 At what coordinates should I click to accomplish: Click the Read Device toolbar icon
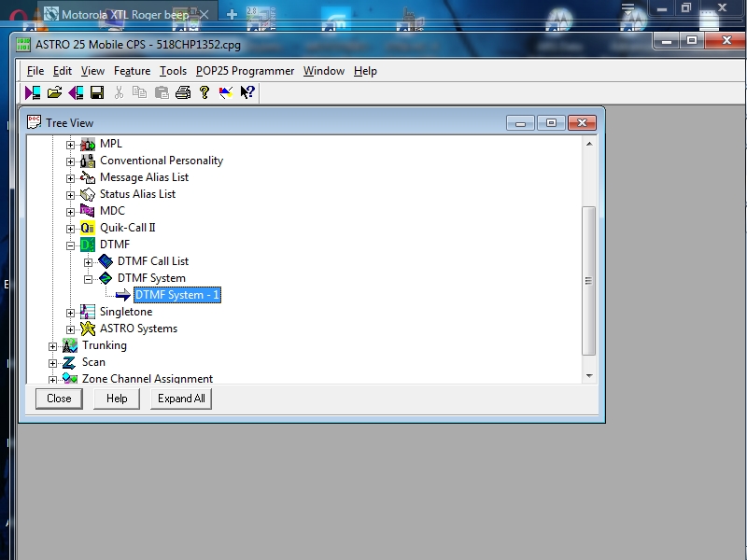click(x=33, y=92)
